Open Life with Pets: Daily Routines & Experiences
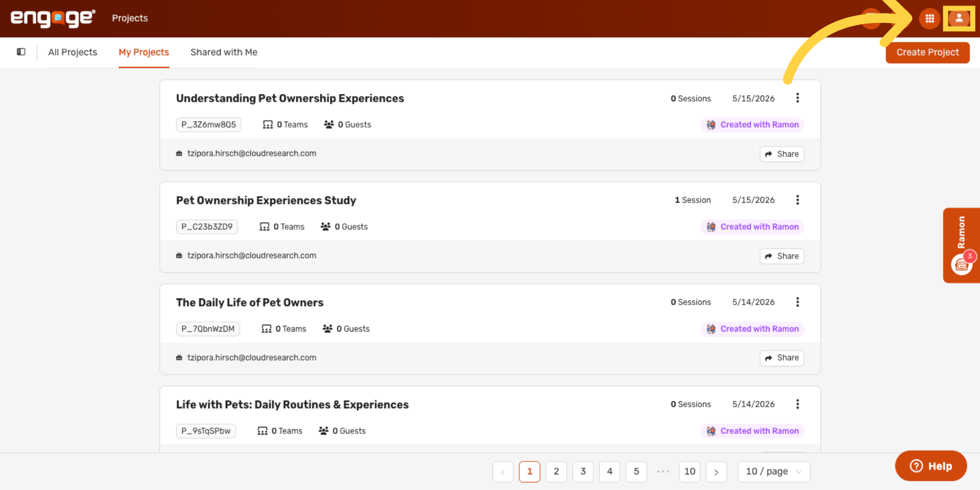 coord(292,405)
